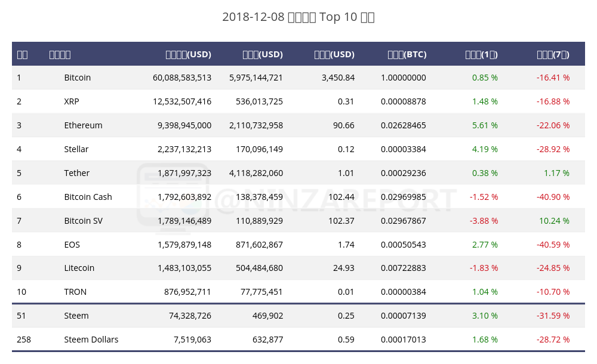Select the "Steem Dollars" name cell
The height and width of the screenshot is (364, 597).
tap(91, 340)
